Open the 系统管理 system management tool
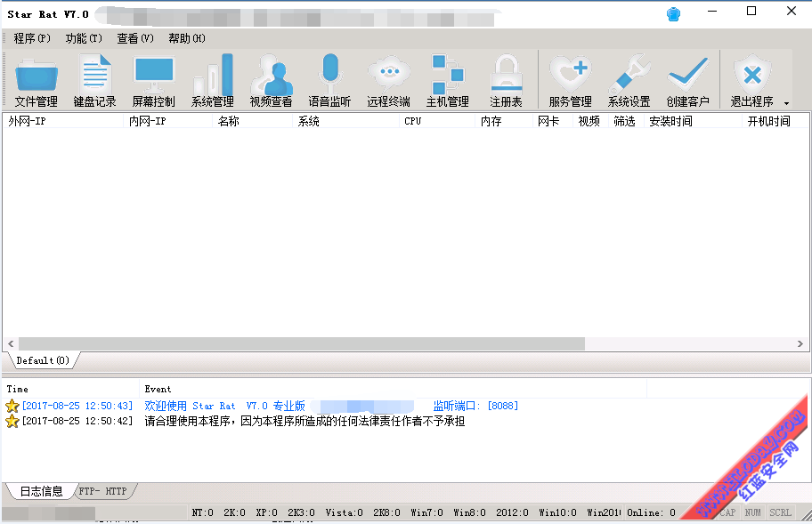This screenshot has width=812, height=524. pyautogui.click(x=212, y=80)
